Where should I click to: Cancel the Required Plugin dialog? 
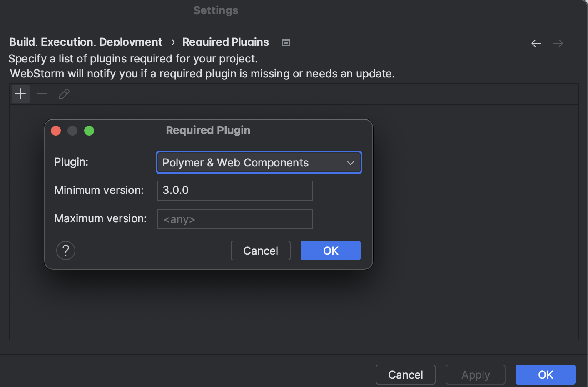pyautogui.click(x=260, y=250)
